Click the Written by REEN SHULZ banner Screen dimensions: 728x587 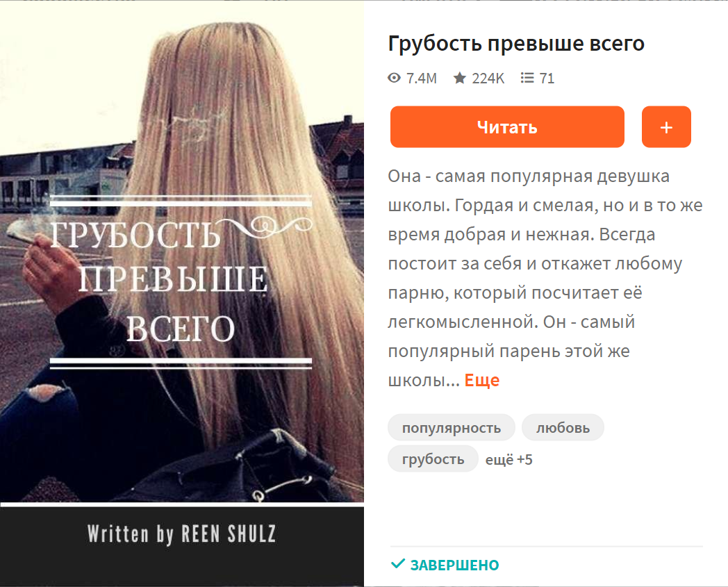pos(182,534)
